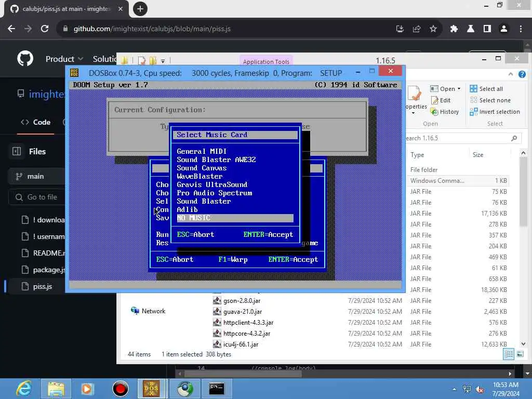
Task: Open browser profile avatar icon
Action: tap(504, 29)
